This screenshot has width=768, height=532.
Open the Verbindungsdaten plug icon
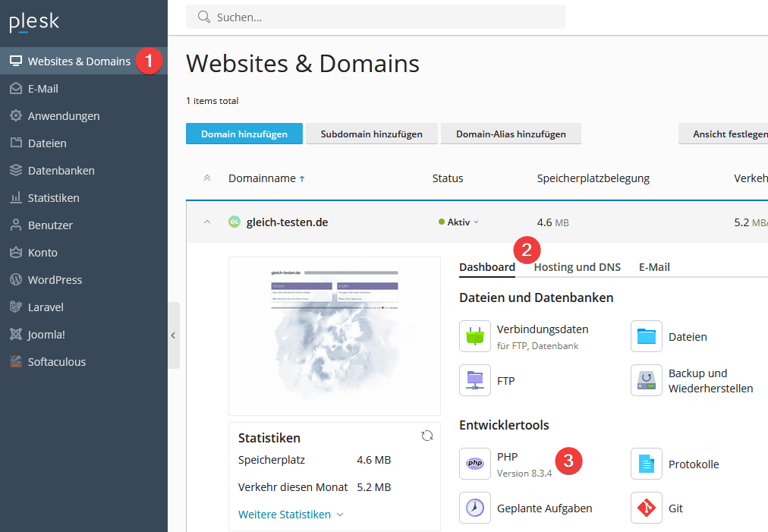475,336
